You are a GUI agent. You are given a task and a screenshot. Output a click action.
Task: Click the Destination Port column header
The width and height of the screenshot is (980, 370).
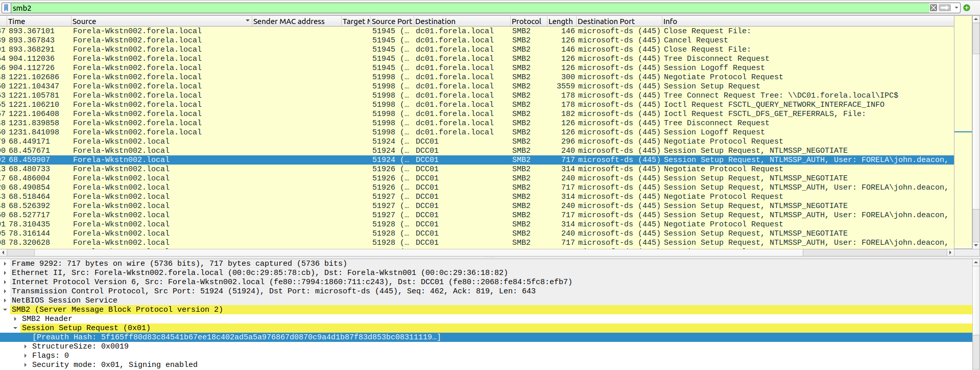tap(606, 21)
